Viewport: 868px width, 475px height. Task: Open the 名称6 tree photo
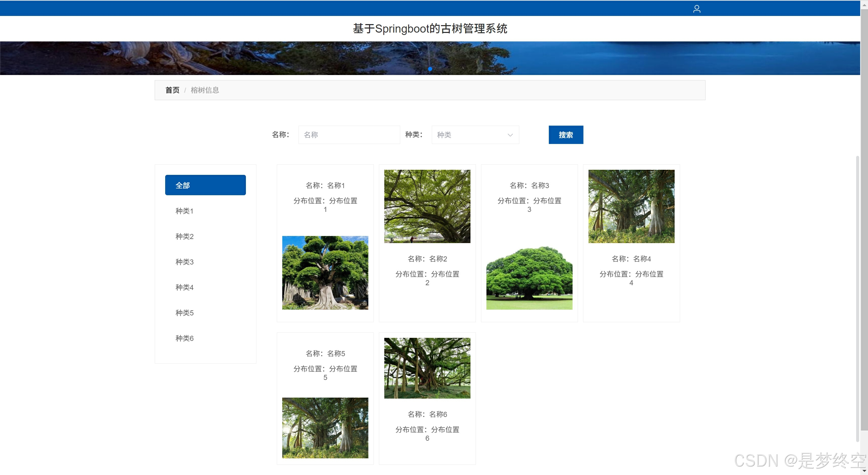pos(427,368)
